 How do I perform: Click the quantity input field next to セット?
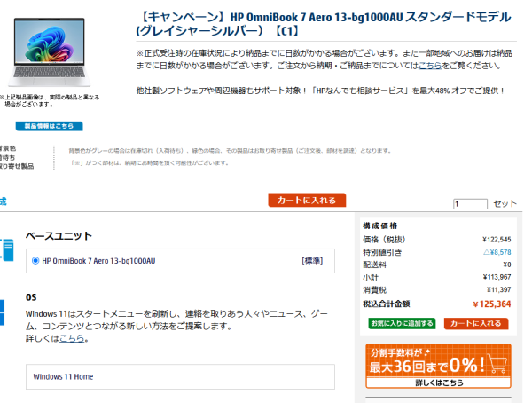coord(470,204)
